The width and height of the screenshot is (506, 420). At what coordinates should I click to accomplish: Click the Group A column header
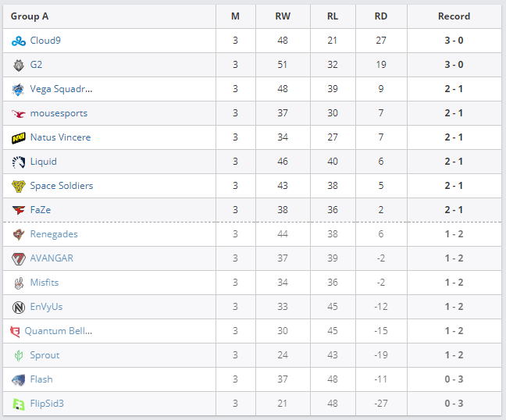coord(31,16)
